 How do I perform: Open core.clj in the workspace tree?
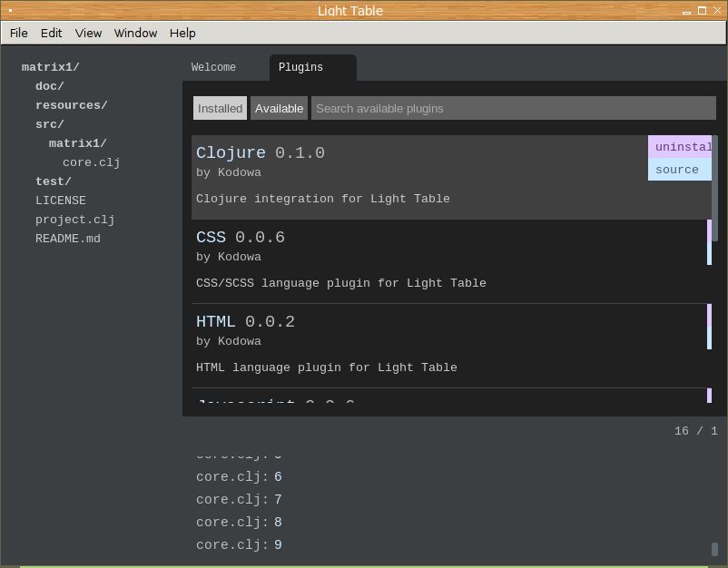click(92, 162)
